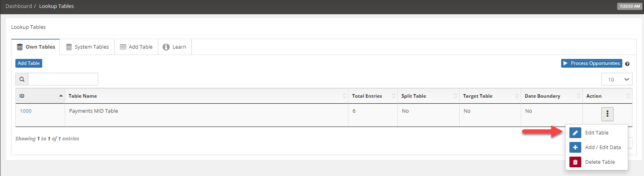This screenshot has height=176, width=644.
Task: Click the red trash Delete Table icon
Action: click(x=575, y=162)
